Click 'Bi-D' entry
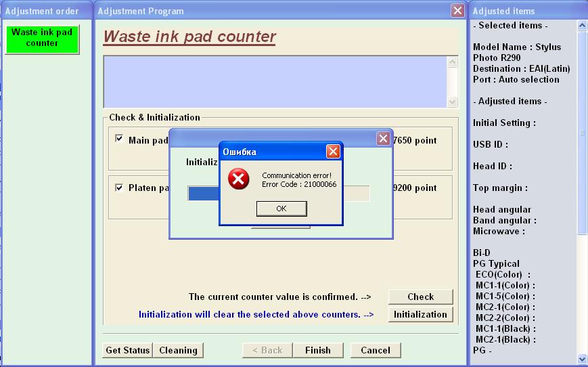Viewport: 588px width, 367px height. (x=482, y=253)
